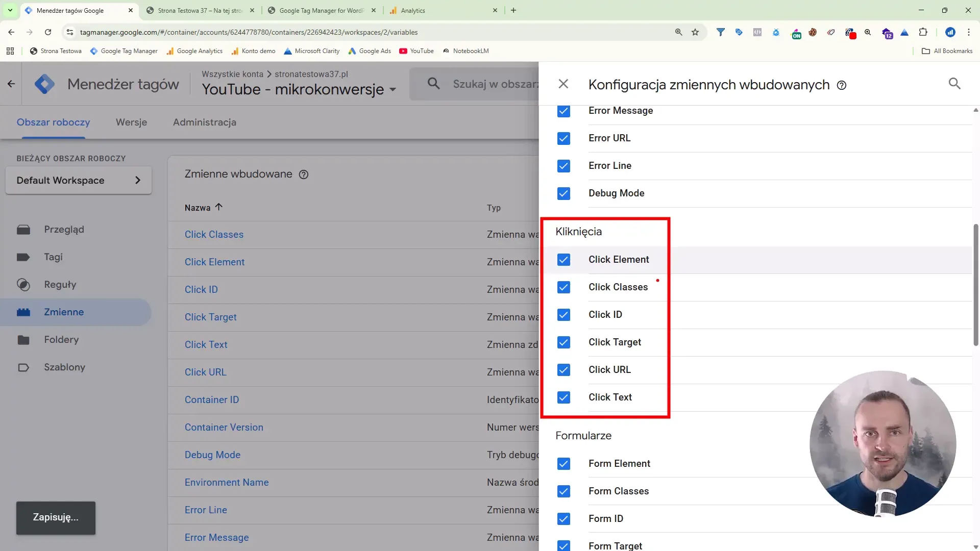The image size is (980, 551).
Task: Reload the page in the browser
Action: 48,32
